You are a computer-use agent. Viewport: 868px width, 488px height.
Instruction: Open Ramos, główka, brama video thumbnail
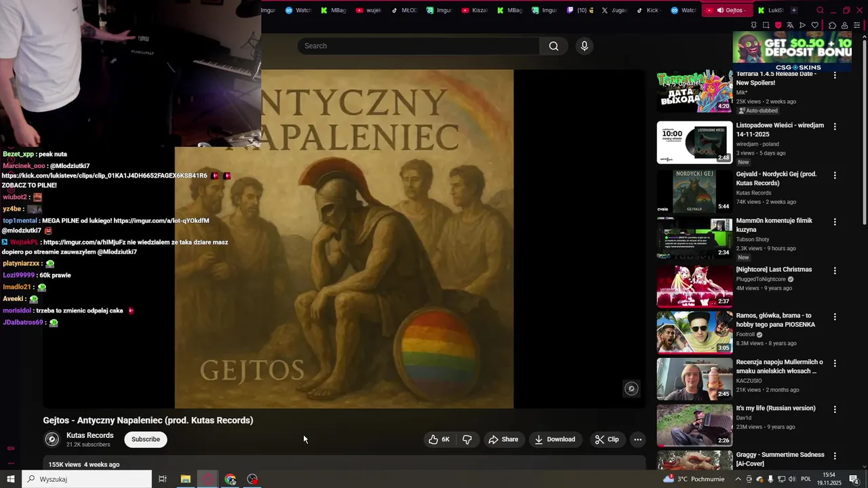[x=694, y=333]
